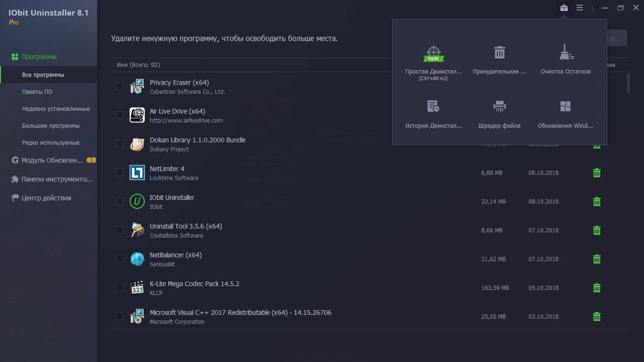This screenshot has height=362, width=644.
Task: Click the program list vertical scrollbar
Action: (628, 83)
